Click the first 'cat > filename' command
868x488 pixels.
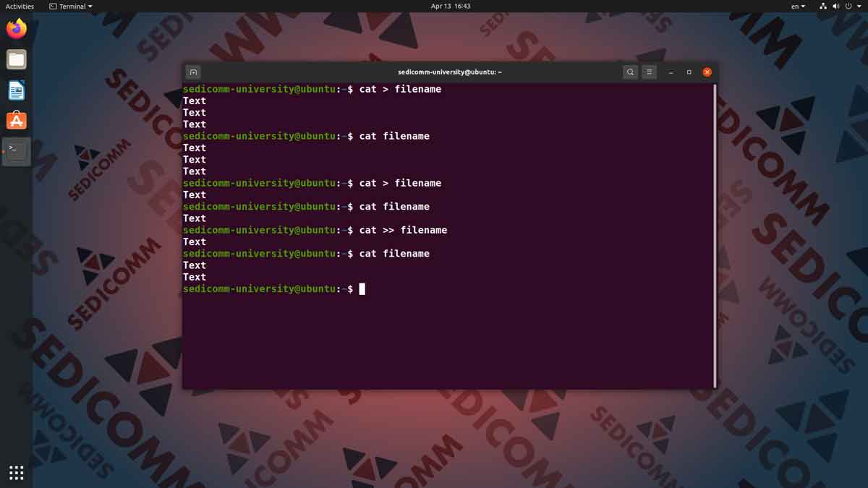[400, 90]
